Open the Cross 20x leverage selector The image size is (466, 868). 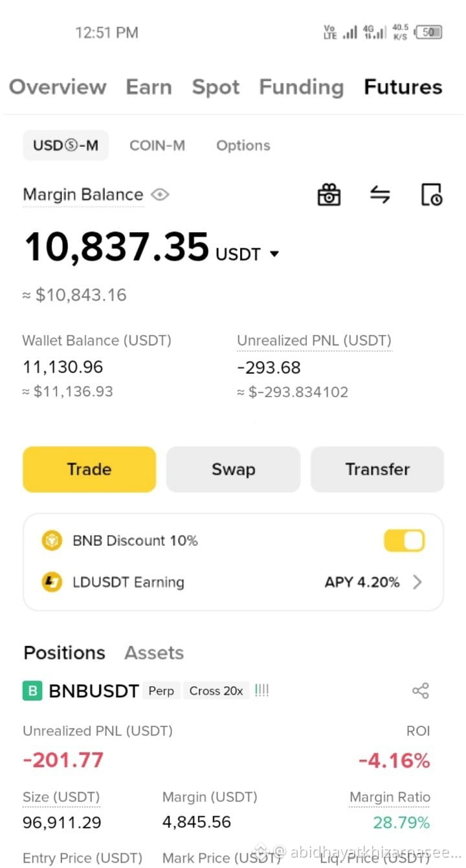[216, 691]
